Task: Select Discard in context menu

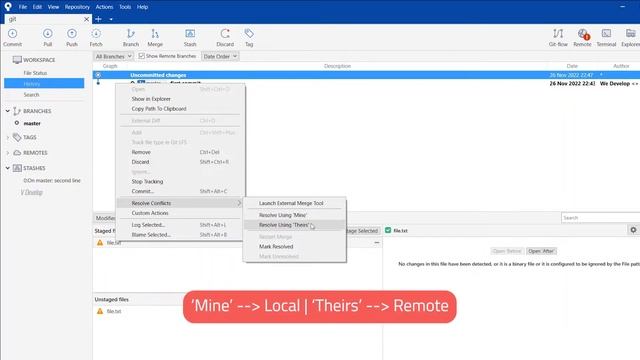Action: click(x=180, y=162)
